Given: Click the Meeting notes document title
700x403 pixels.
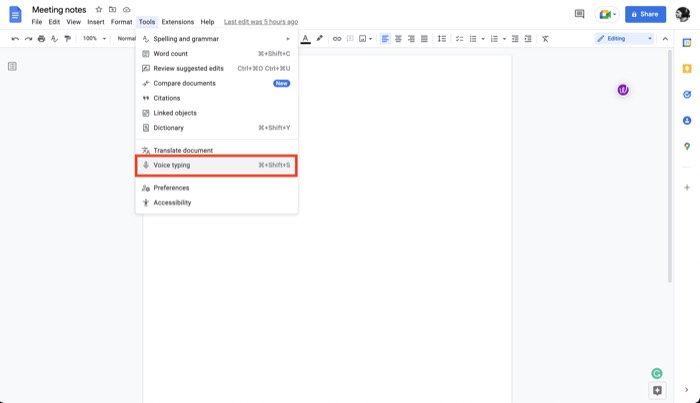Looking at the screenshot, I should pyautogui.click(x=59, y=10).
